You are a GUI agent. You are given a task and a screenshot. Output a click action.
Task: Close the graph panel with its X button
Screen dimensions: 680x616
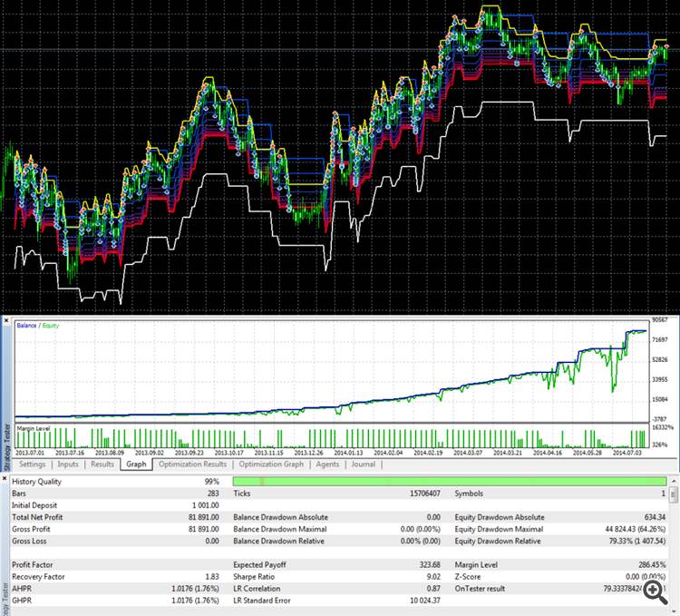[6, 320]
